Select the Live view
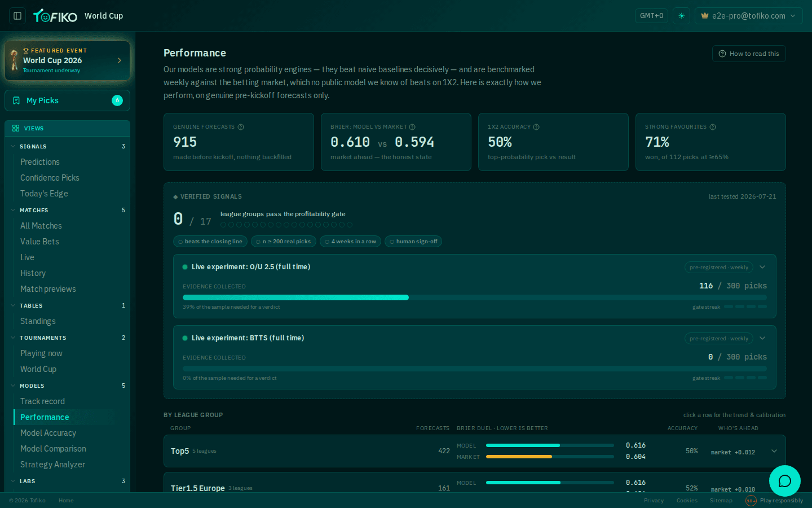 (x=27, y=257)
